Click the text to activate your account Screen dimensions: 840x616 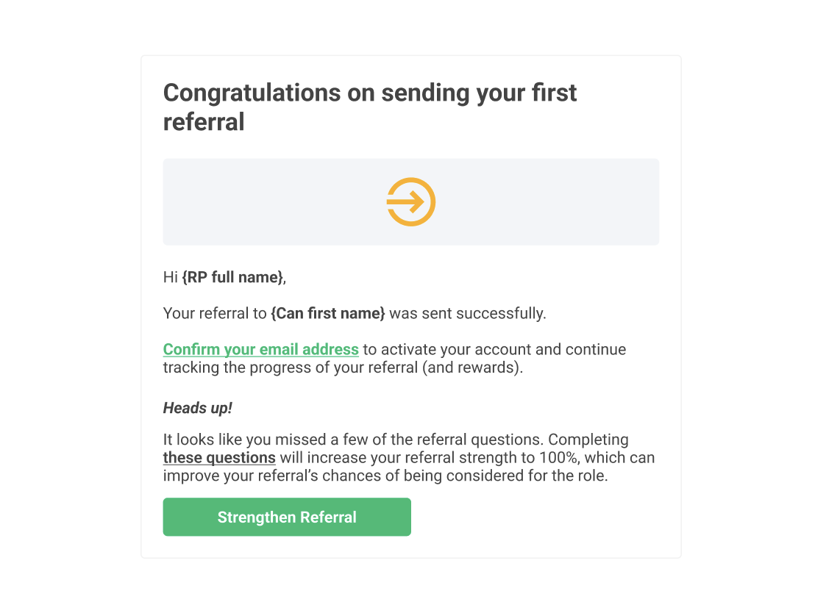point(446,349)
